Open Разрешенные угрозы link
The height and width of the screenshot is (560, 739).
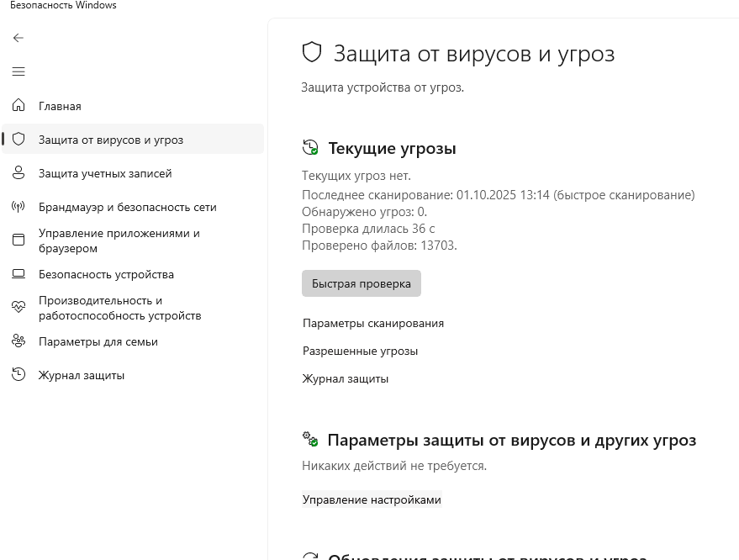coord(360,351)
